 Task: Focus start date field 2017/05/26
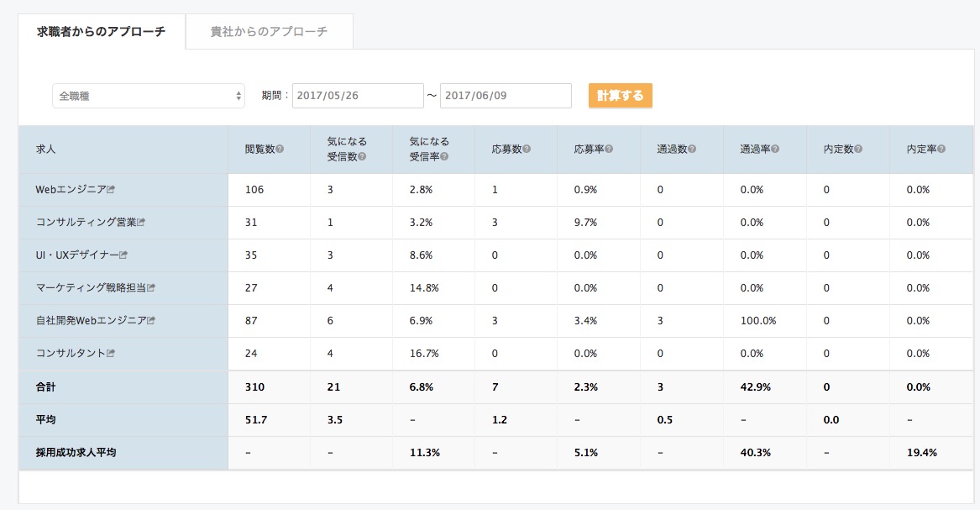pos(358,96)
